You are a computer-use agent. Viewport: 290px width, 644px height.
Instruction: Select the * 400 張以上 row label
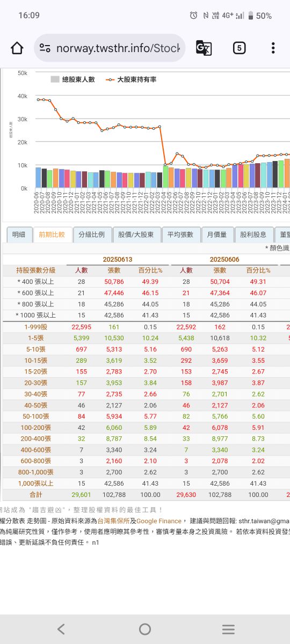(35, 282)
